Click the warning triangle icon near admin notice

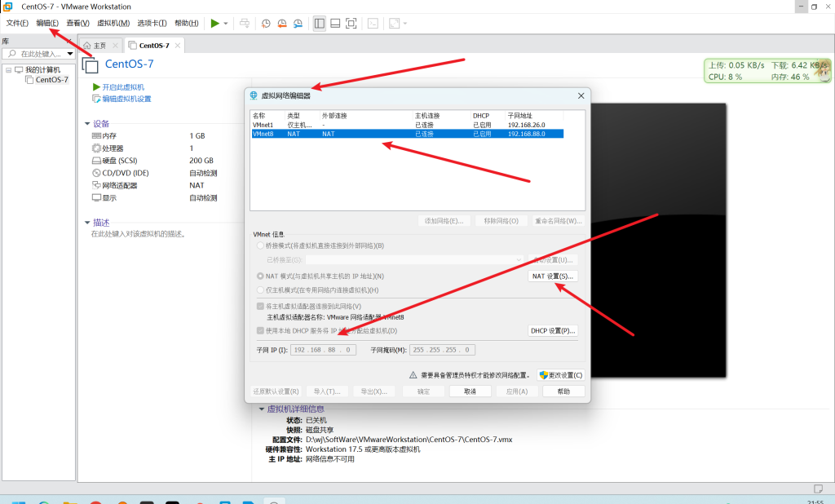coord(413,375)
